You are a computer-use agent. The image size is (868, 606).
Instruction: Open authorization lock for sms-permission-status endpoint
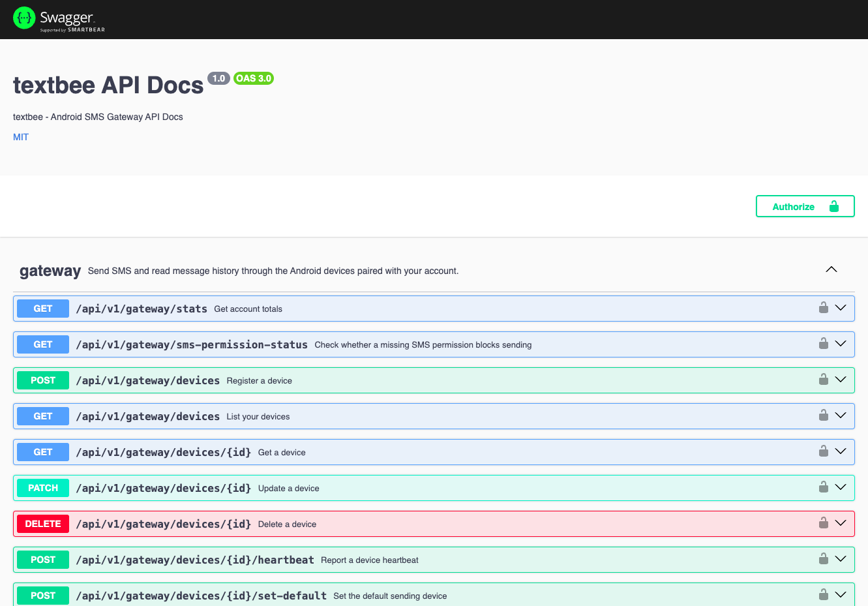824,344
